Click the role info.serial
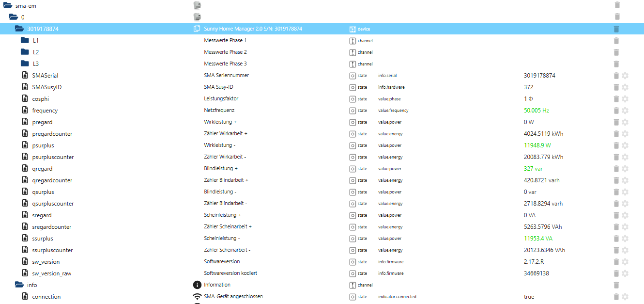The image size is (644, 304). [387, 76]
